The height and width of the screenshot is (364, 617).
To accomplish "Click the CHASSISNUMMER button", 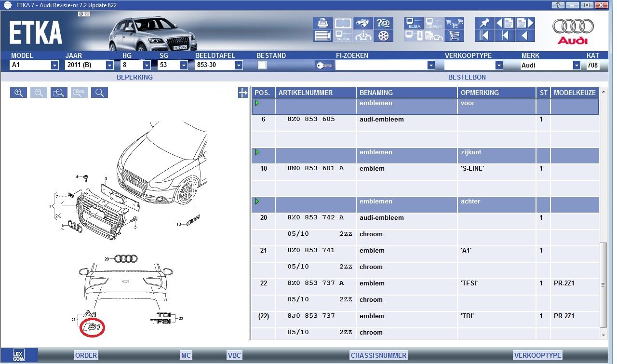I will [378, 355].
